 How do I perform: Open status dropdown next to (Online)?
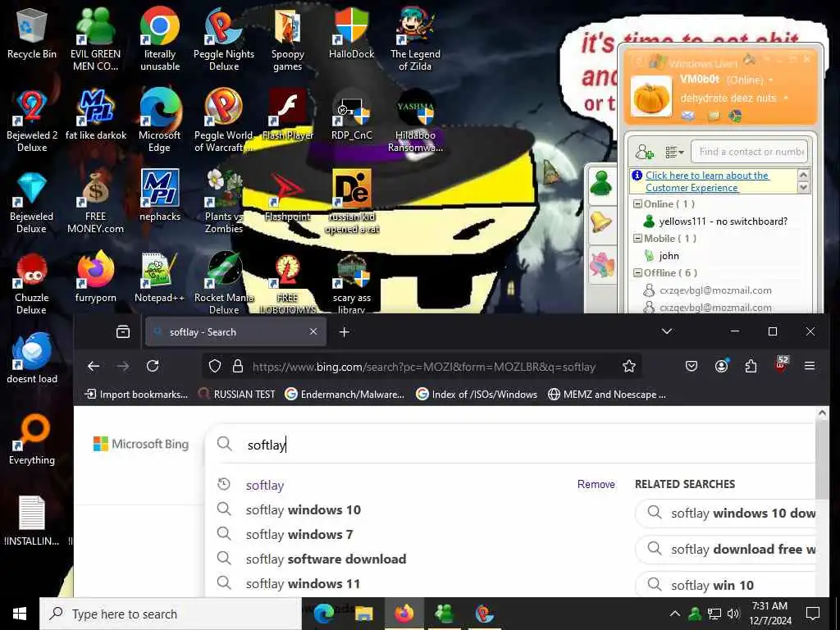(x=771, y=80)
